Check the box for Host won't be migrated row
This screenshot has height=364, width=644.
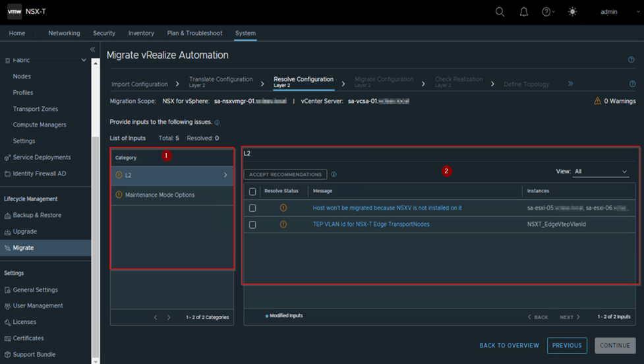(252, 208)
